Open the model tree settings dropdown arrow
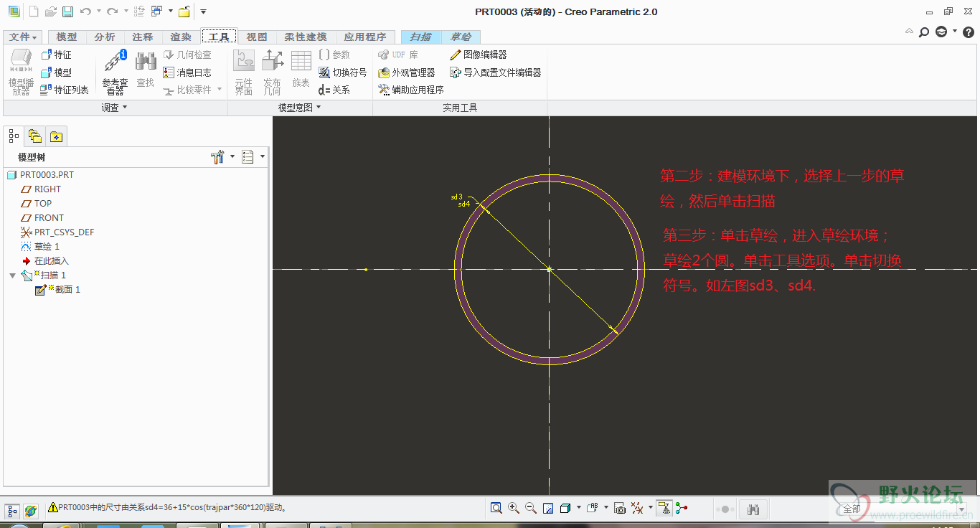This screenshot has width=980, height=528. [232, 156]
